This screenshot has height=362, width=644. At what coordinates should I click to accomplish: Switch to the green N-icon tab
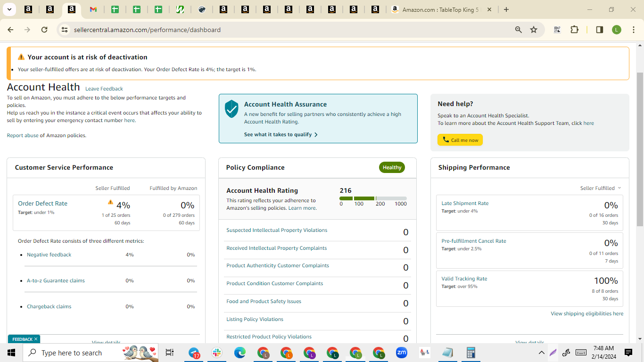coord(180,9)
